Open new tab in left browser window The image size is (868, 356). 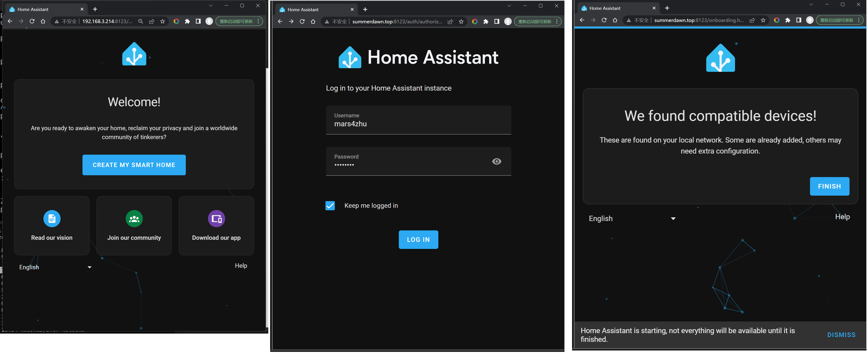click(x=95, y=9)
